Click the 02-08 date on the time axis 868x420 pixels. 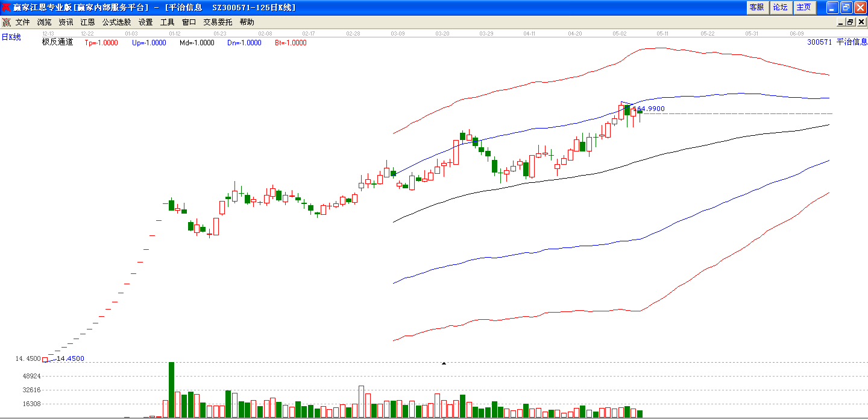point(265,33)
